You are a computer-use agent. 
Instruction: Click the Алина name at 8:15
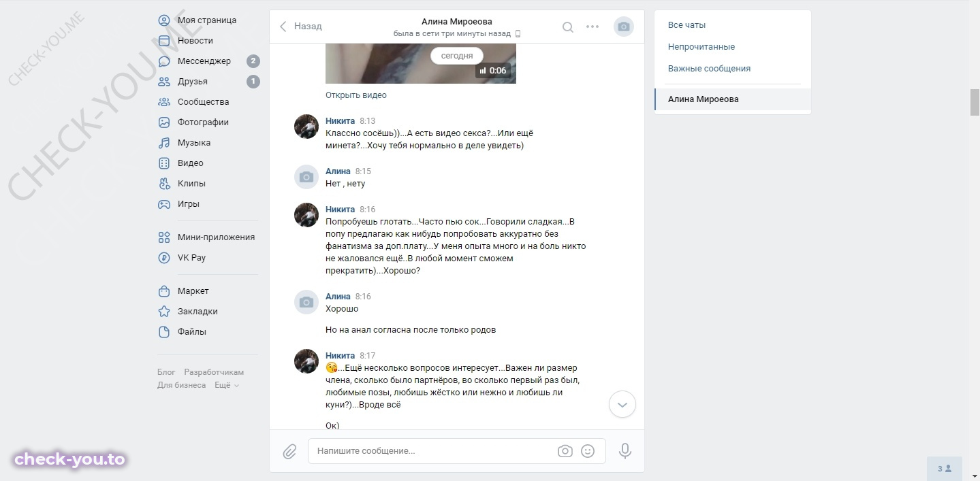click(x=338, y=171)
